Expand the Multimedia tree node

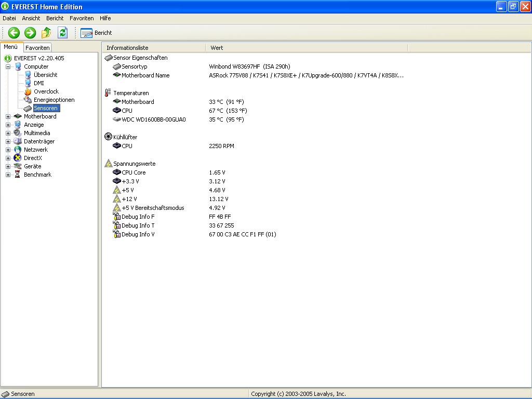8,133
